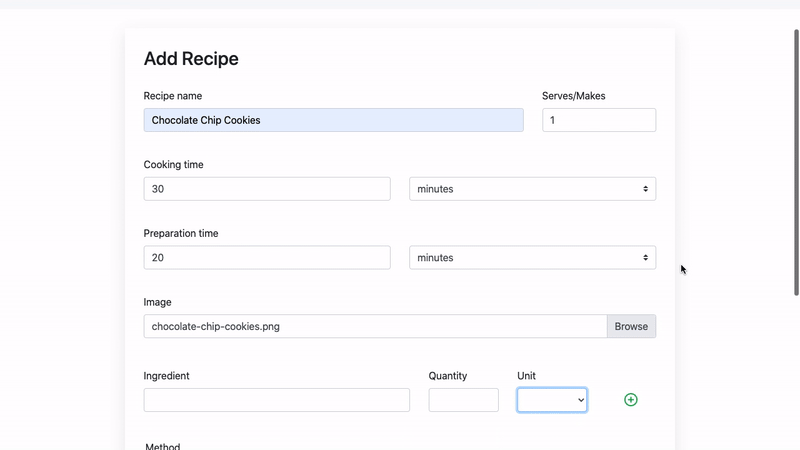Image resolution: width=800 pixels, height=450 pixels.
Task: Focus the Quantity field
Action: [x=463, y=400]
